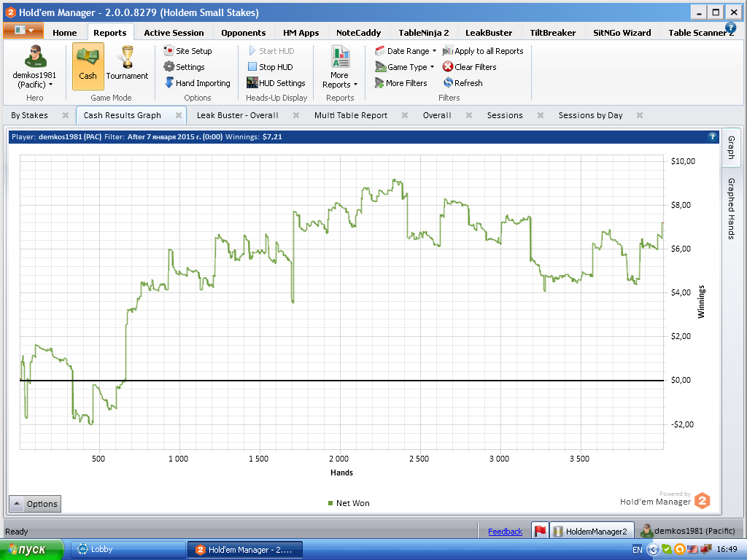Switch EN keyboard language indicator
Image resolution: width=747 pixels, height=560 pixels.
coord(638,550)
